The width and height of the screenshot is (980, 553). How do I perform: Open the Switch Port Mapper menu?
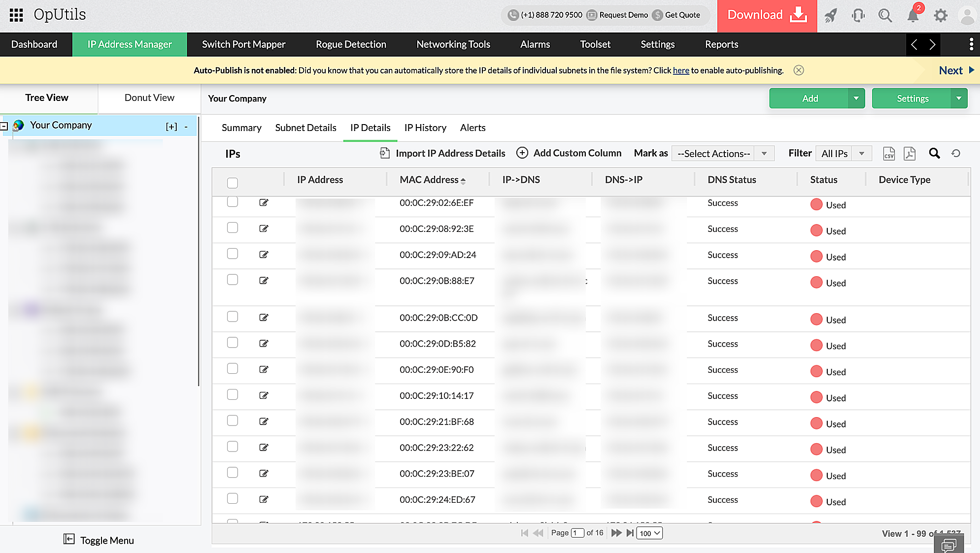(x=243, y=44)
